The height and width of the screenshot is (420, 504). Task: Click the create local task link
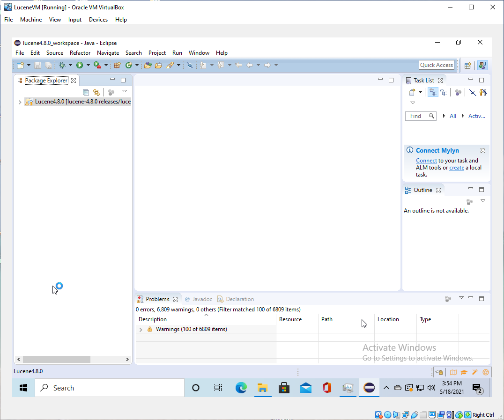(x=457, y=168)
